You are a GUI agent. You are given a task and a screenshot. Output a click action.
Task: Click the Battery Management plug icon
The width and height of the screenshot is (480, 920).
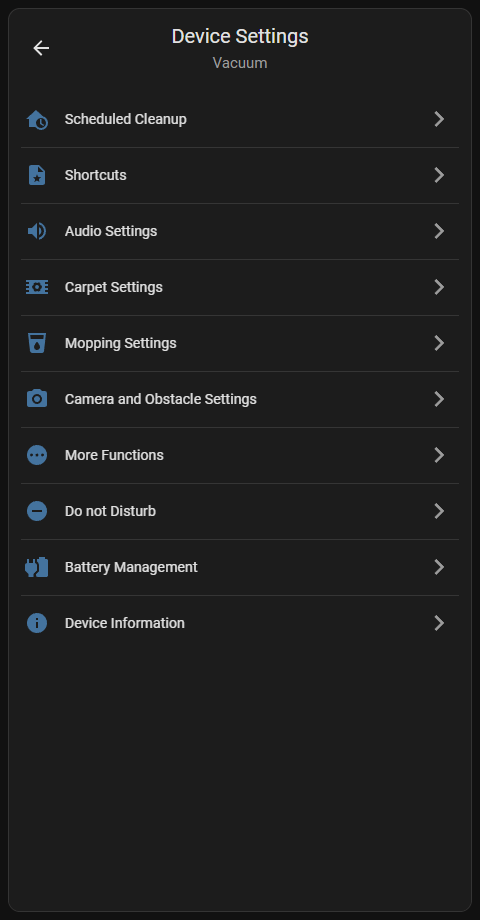[37, 567]
